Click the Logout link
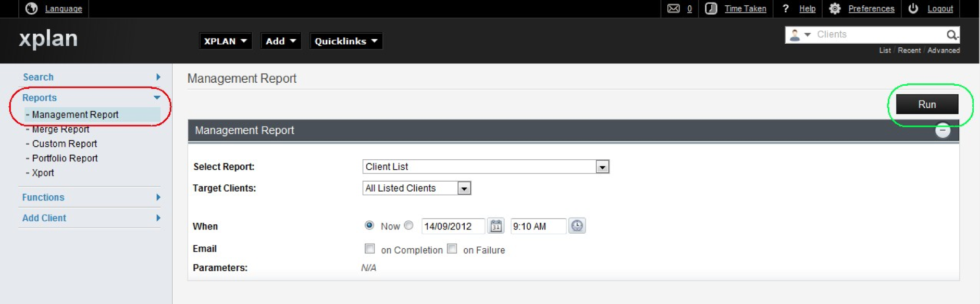 point(940,9)
